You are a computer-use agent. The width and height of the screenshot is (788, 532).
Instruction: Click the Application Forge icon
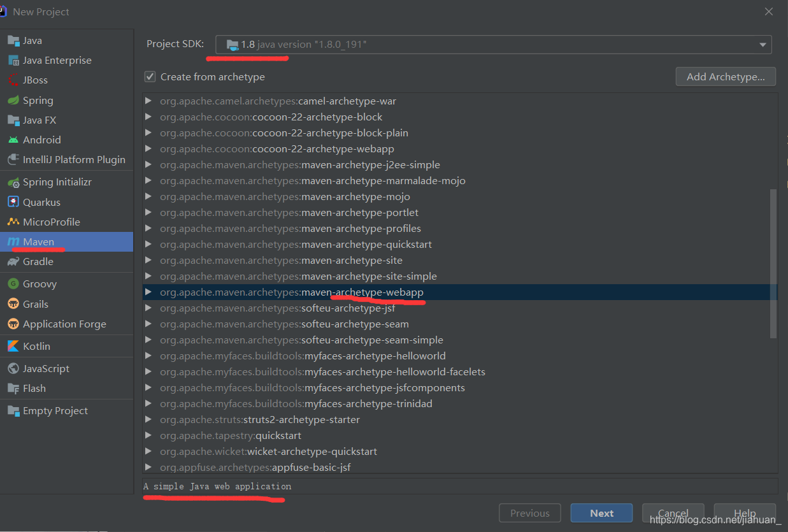coord(13,324)
